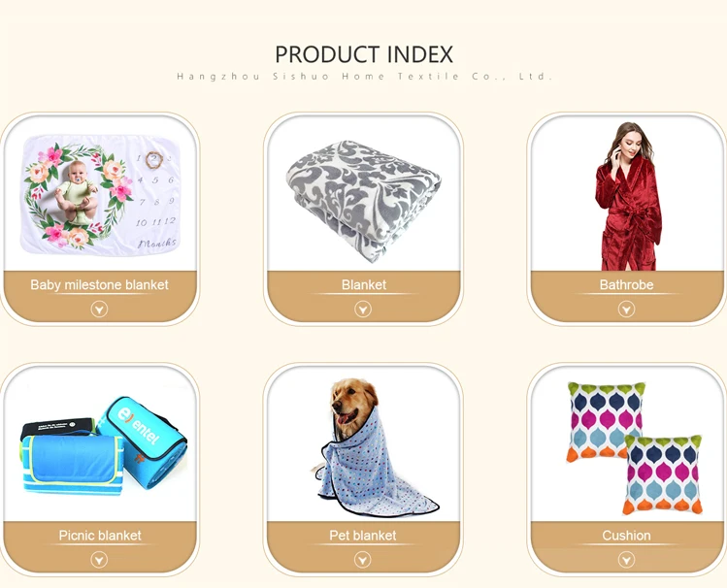Click the grey damask folded blanket image

[x=363, y=201]
